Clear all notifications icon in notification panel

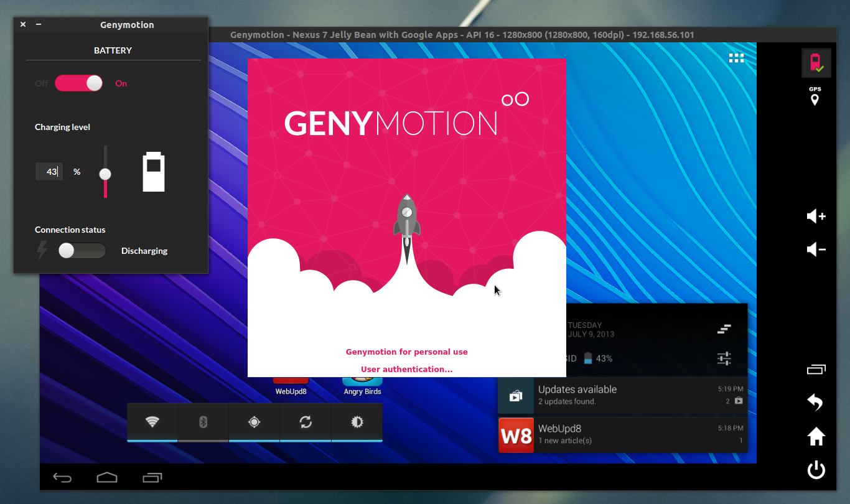(724, 329)
